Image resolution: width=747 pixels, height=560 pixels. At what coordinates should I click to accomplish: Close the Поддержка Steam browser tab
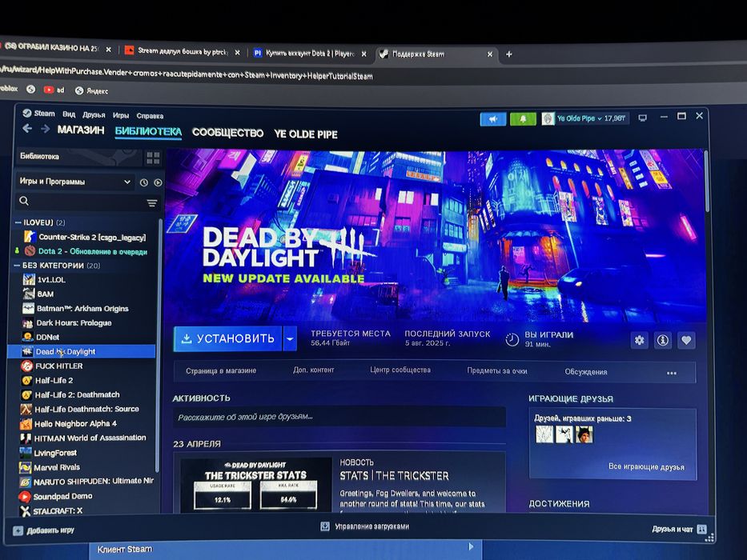490,54
